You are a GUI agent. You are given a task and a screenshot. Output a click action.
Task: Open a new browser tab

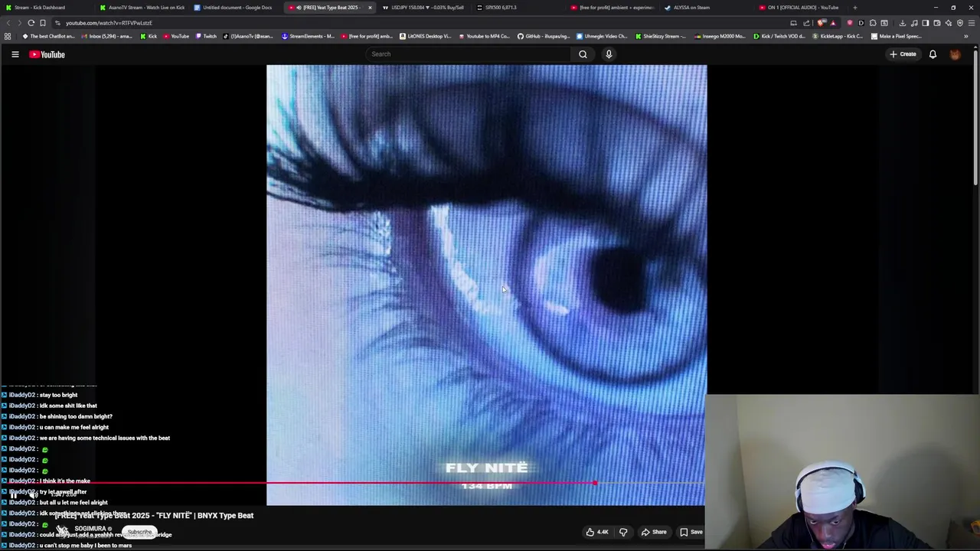[x=855, y=8]
